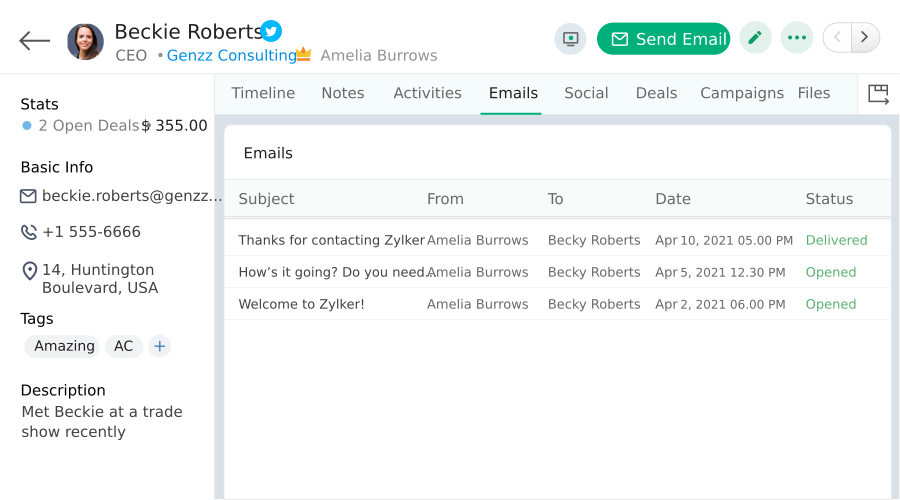Switch to the Deals tab
The image size is (900, 500).
coord(656,93)
